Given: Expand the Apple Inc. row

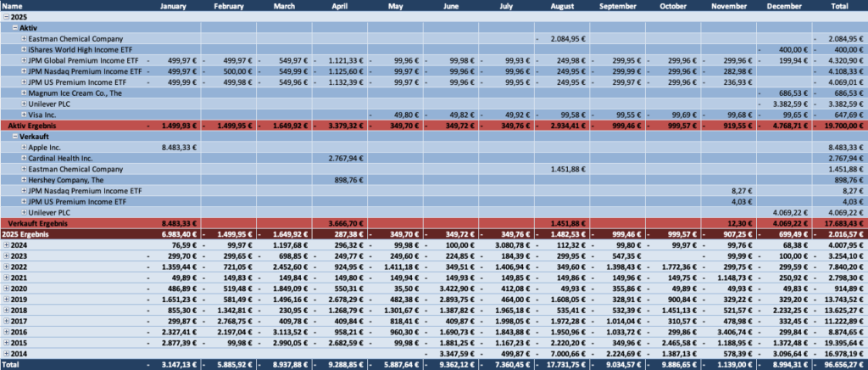Looking at the screenshot, I should pos(24,147).
